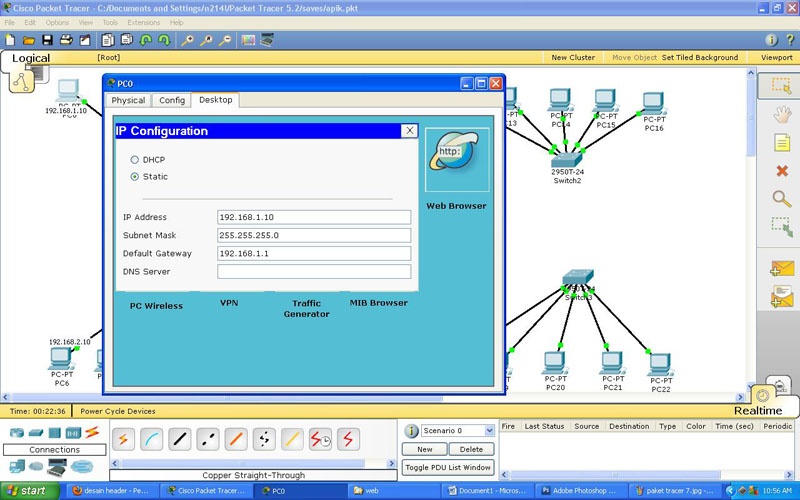Click the New file toolbar icon

10,40
